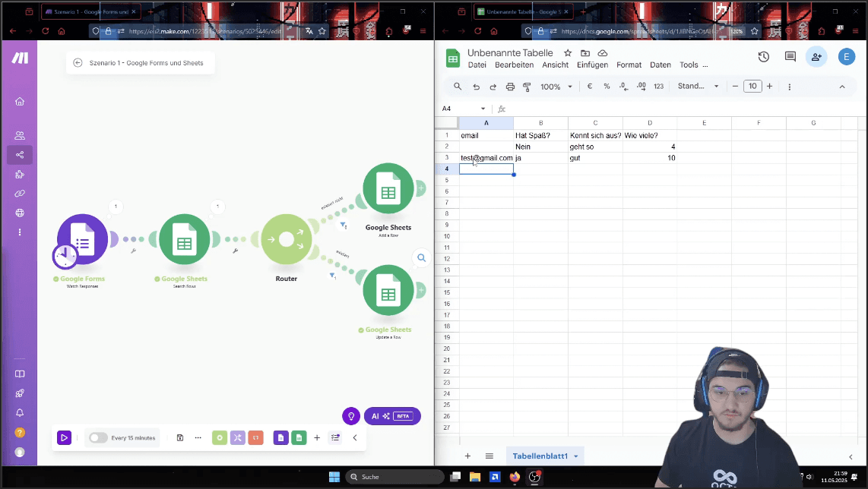This screenshot has height=489, width=868.
Task: Open the Bearbeiten menu
Action: (515, 65)
